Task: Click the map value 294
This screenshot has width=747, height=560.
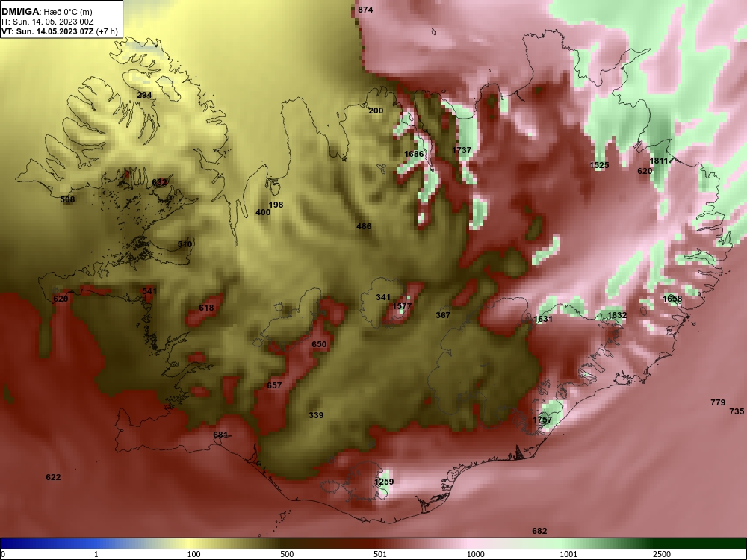Action: (x=144, y=95)
